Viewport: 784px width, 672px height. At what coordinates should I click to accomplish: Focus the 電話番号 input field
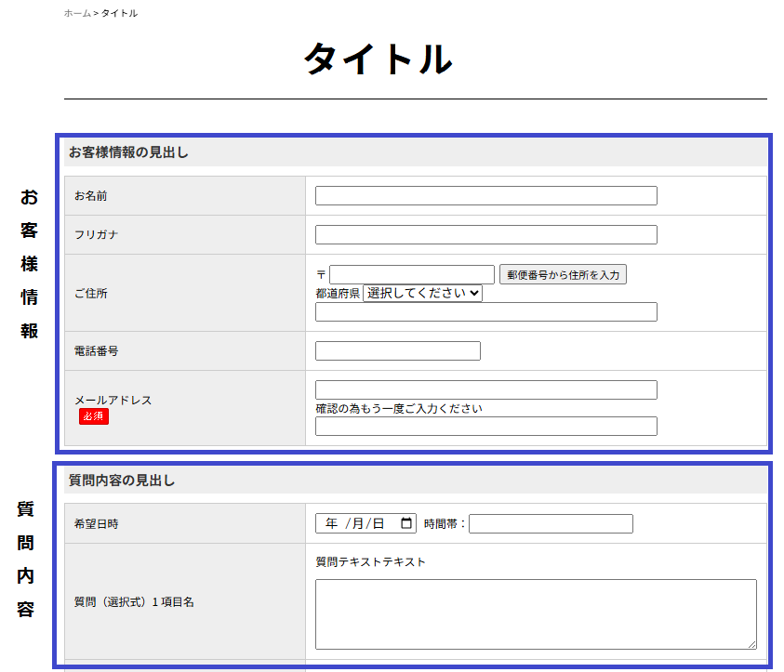click(397, 351)
